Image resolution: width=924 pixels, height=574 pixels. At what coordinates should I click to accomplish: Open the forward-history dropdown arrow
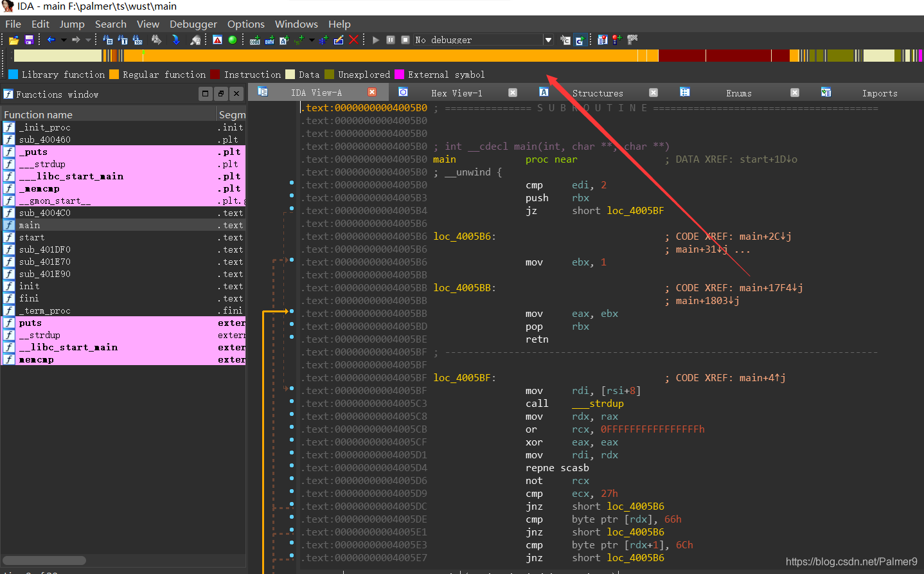[x=89, y=40]
